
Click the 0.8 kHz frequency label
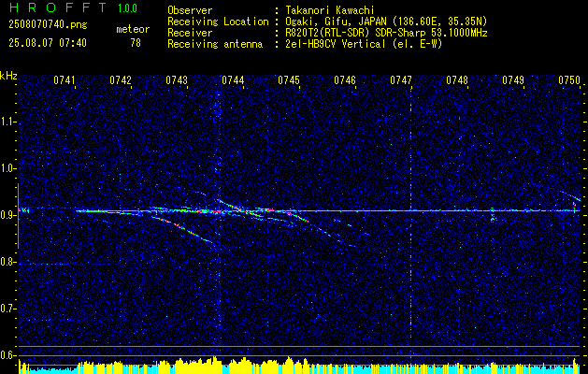tap(7, 262)
